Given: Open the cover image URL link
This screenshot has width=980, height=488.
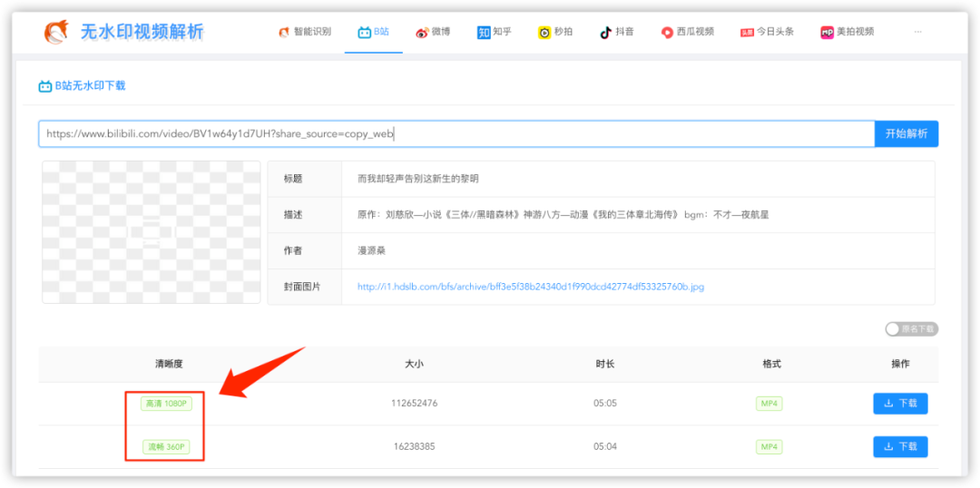Looking at the screenshot, I should tap(531, 287).
